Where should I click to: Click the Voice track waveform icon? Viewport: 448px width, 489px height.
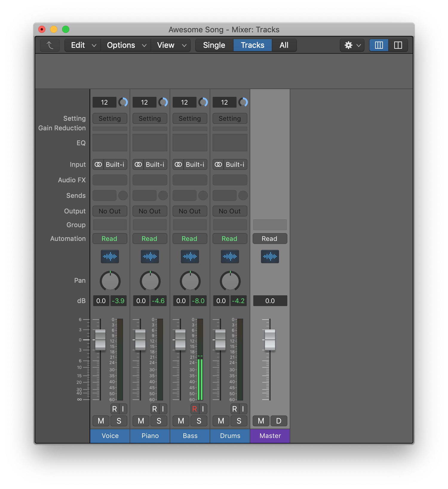point(110,256)
